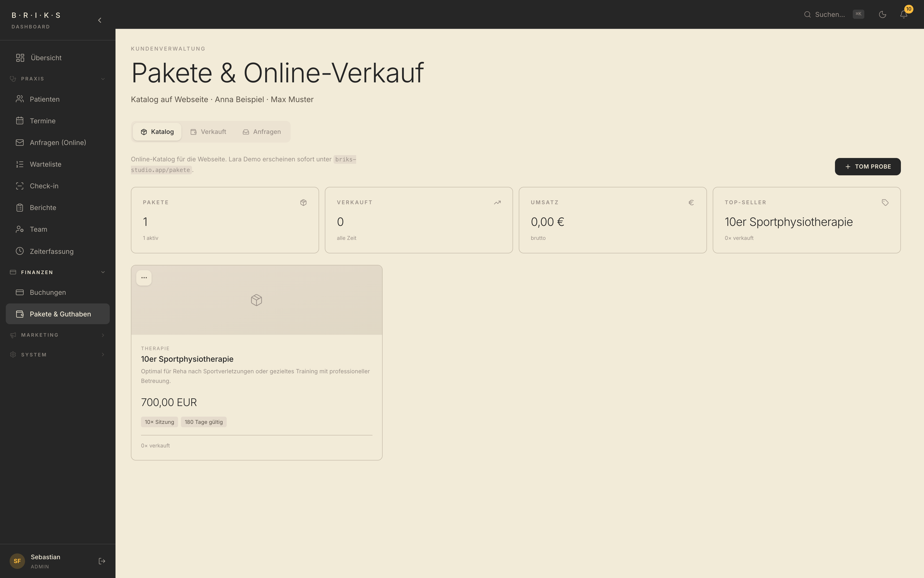
Task: Click the package image placeholder
Action: [x=257, y=300]
